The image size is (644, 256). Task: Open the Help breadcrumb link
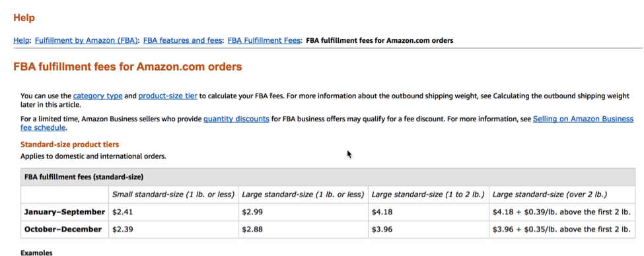click(21, 41)
